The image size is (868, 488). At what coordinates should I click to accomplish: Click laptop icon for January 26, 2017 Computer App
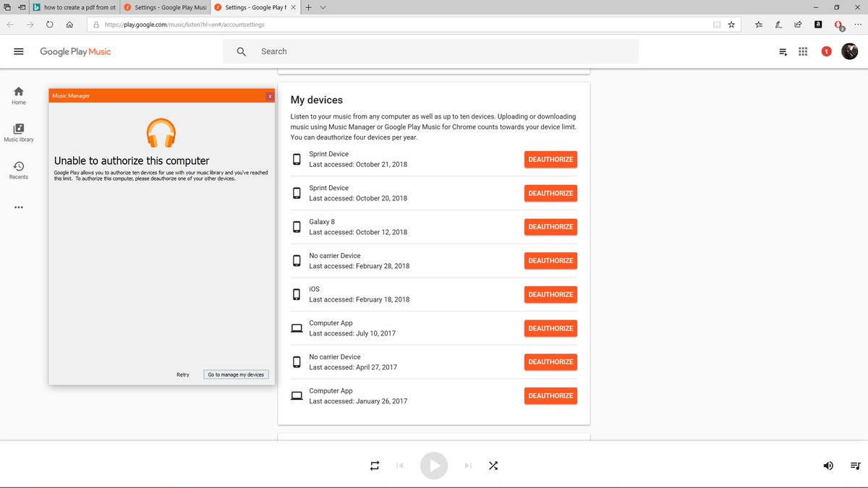tap(297, 395)
